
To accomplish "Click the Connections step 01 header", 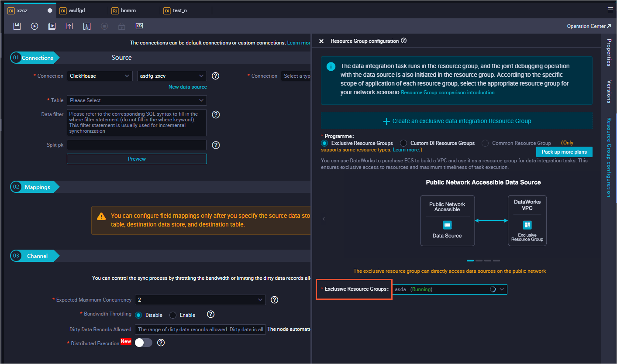I will coord(34,58).
